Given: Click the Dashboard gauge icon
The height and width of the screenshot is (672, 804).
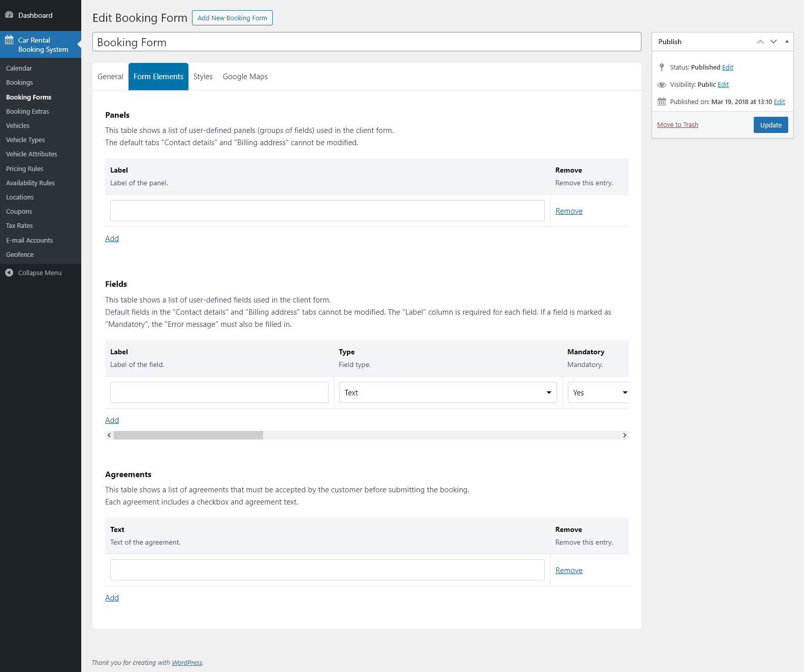Looking at the screenshot, I should click(9, 15).
